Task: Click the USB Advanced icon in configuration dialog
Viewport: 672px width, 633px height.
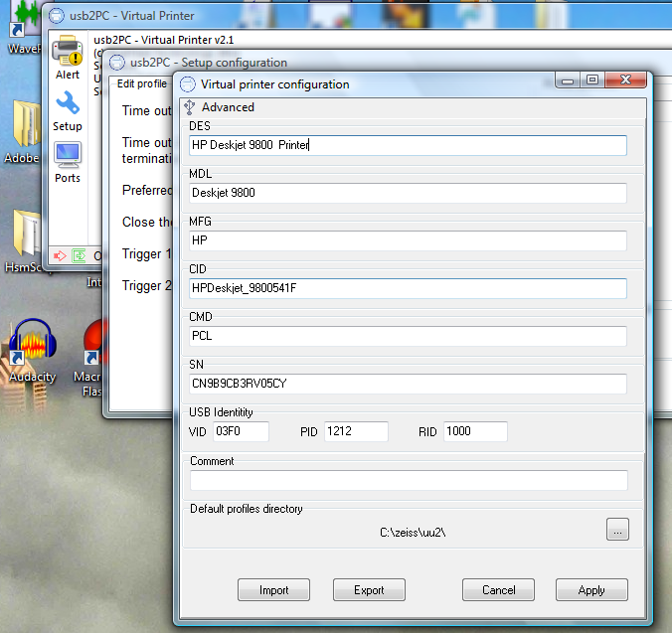Action: (x=189, y=107)
